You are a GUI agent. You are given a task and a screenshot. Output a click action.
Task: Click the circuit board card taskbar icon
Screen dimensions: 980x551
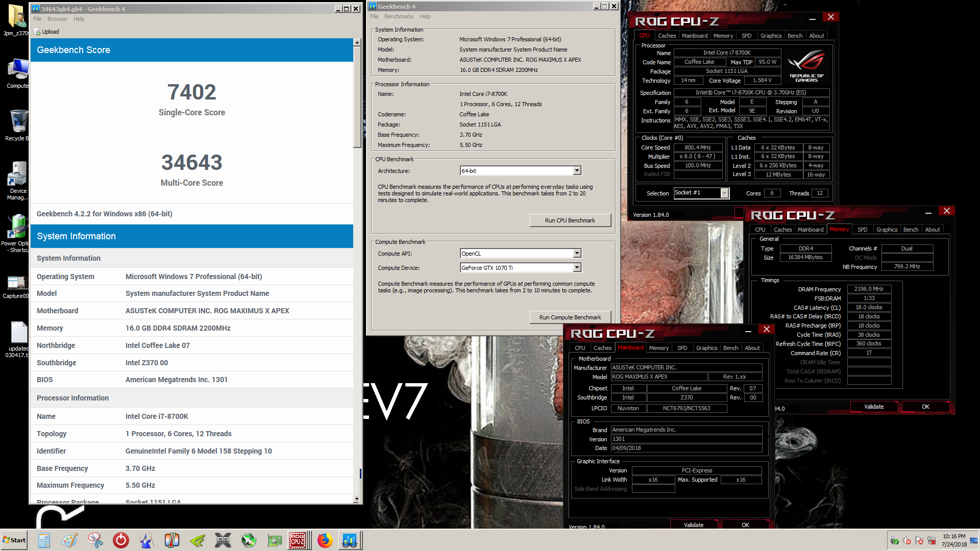(x=274, y=540)
